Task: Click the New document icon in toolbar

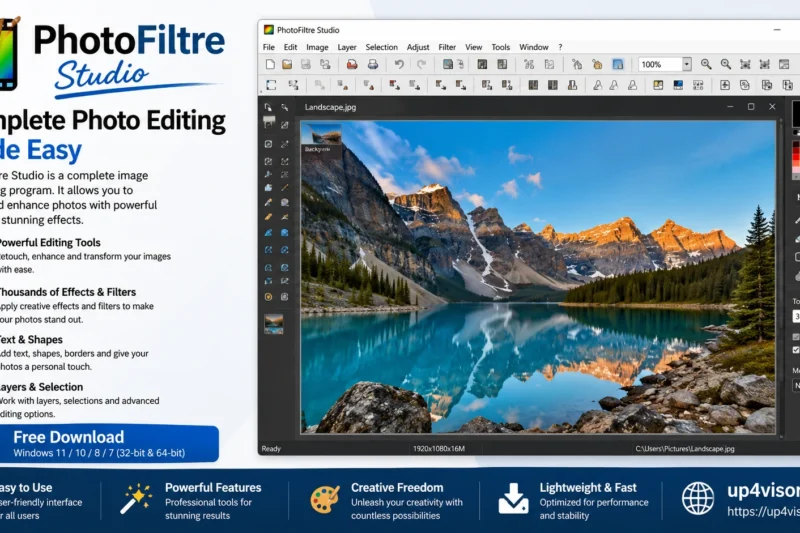Action: click(270, 64)
